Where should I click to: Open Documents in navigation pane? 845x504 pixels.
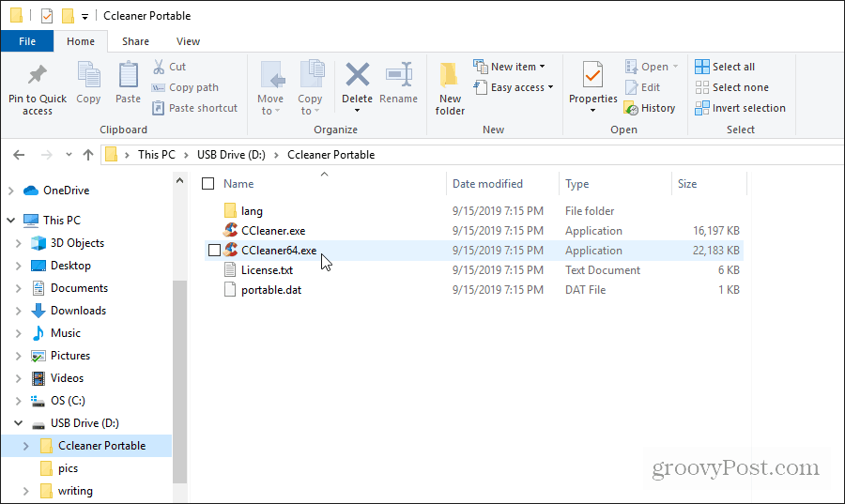(x=79, y=288)
